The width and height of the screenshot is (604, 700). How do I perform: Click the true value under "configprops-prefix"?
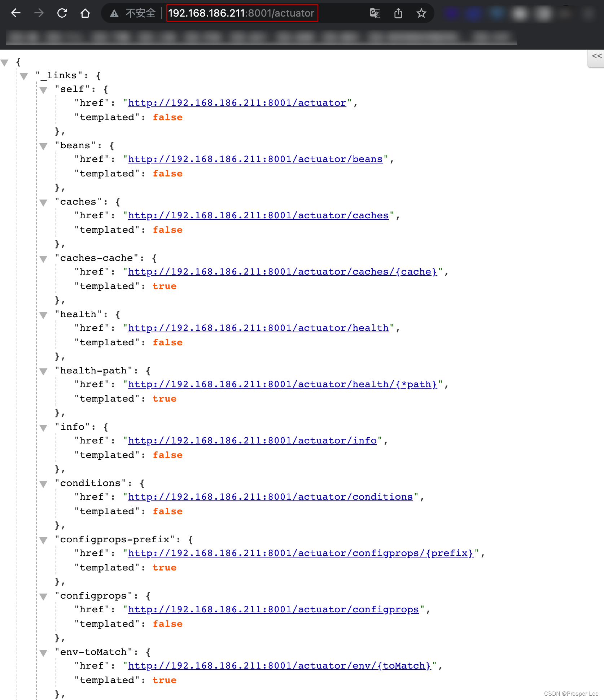(x=165, y=568)
